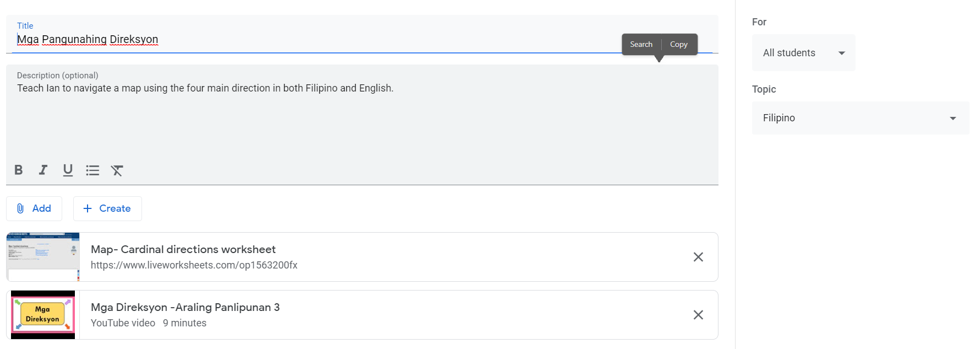Open the Map- Cardinal directions worksheet link

click(x=183, y=250)
